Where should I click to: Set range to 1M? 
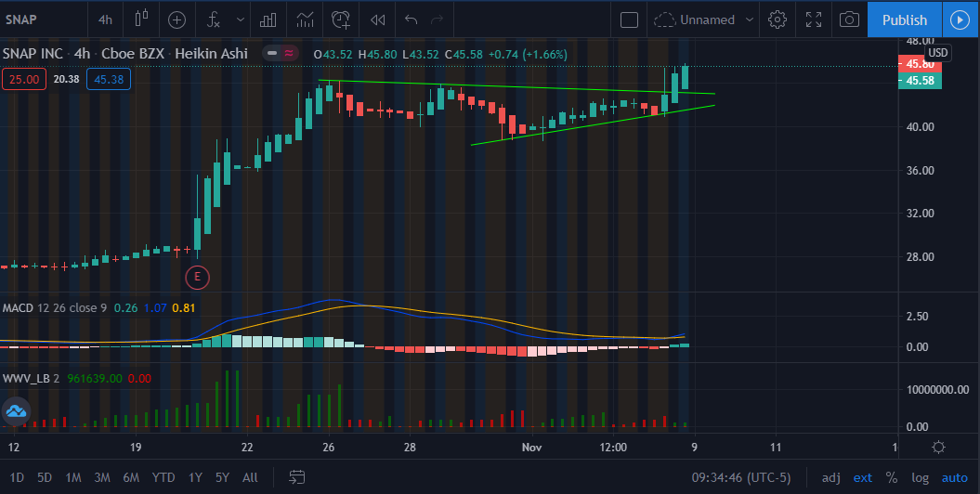click(x=73, y=478)
